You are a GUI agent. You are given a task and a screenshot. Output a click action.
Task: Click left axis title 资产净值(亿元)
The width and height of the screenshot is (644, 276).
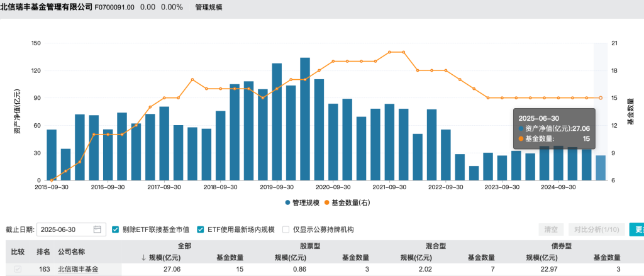tap(17, 112)
